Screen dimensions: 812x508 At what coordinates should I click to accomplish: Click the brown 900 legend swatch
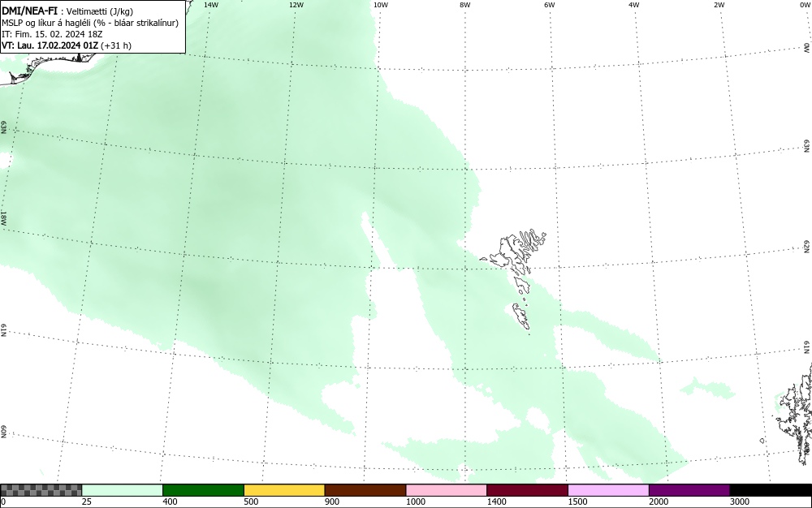tap(365, 490)
